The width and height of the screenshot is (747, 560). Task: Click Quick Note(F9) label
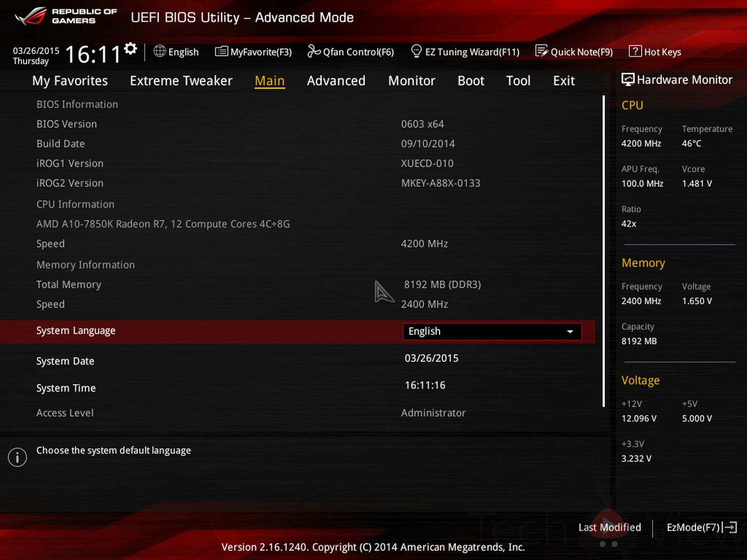click(582, 52)
